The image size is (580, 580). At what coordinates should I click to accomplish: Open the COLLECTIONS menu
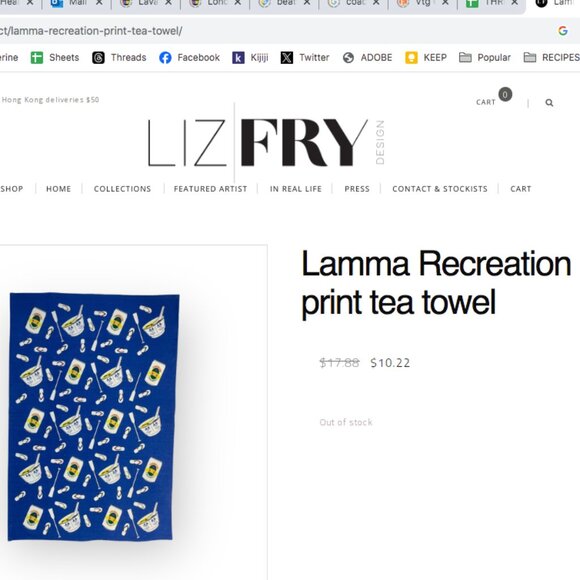click(122, 189)
